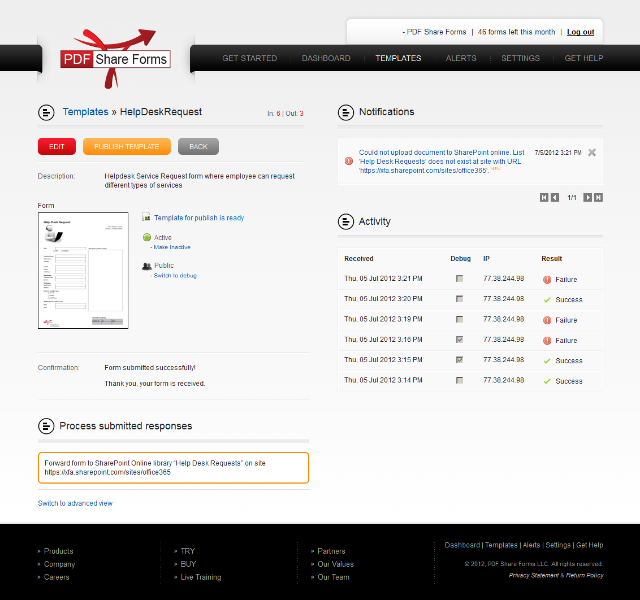The image size is (640, 600).
Task: Click the footer Templates link
Action: (501, 545)
